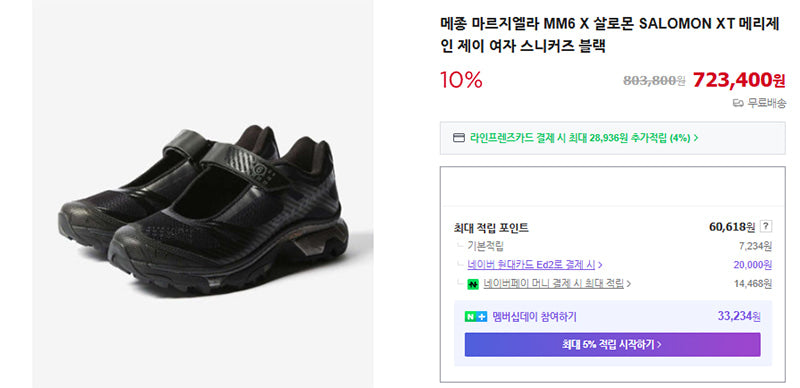The height and width of the screenshot is (388, 800).
Task: Click the 최대 적립 포인트 heading
Action: pos(491,228)
